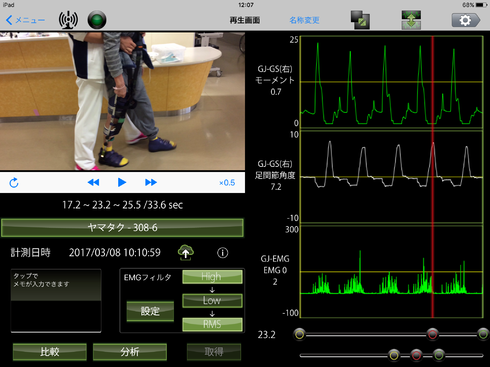Tap the ヤマタク - 308-6 name bar

[x=122, y=228]
